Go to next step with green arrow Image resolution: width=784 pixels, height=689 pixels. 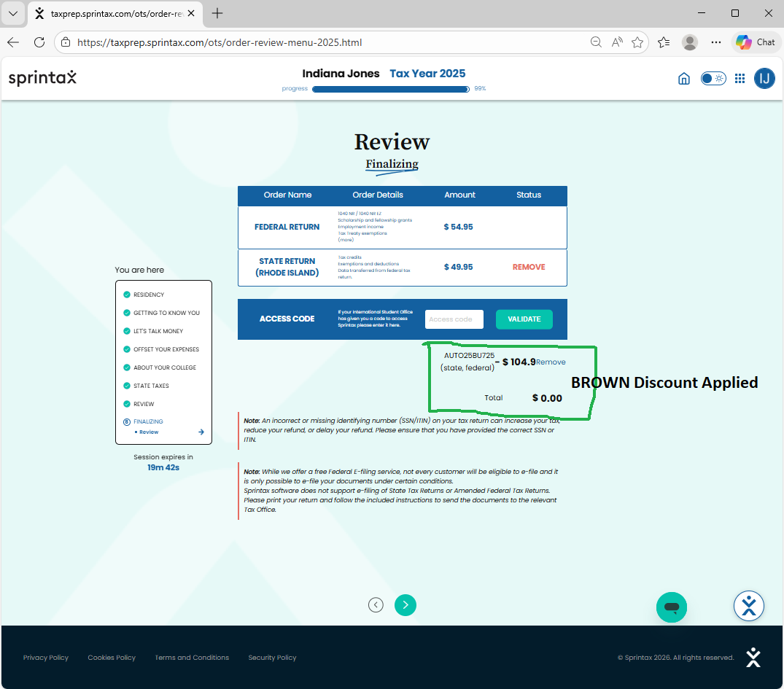coord(405,604)
